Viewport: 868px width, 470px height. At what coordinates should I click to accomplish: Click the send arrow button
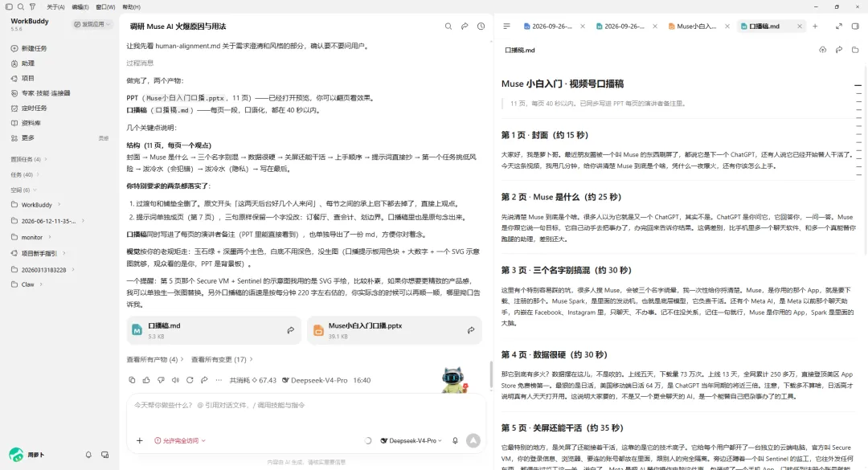click(473, 440)
